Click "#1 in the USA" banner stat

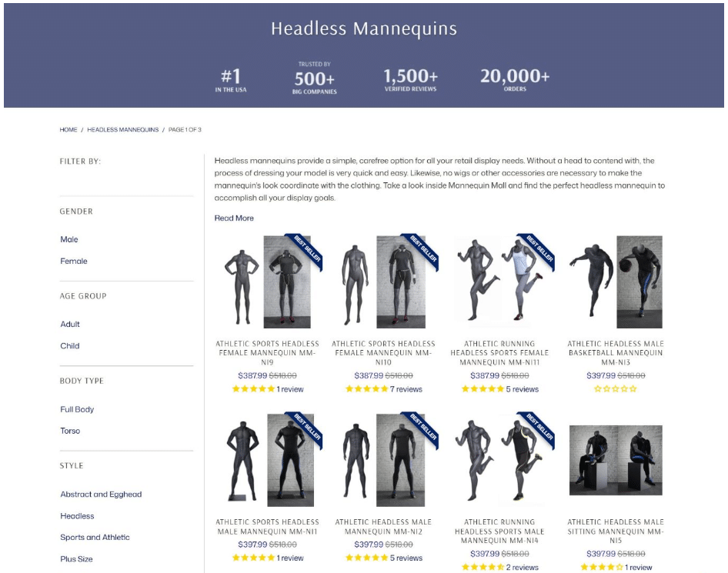(231, 80)
